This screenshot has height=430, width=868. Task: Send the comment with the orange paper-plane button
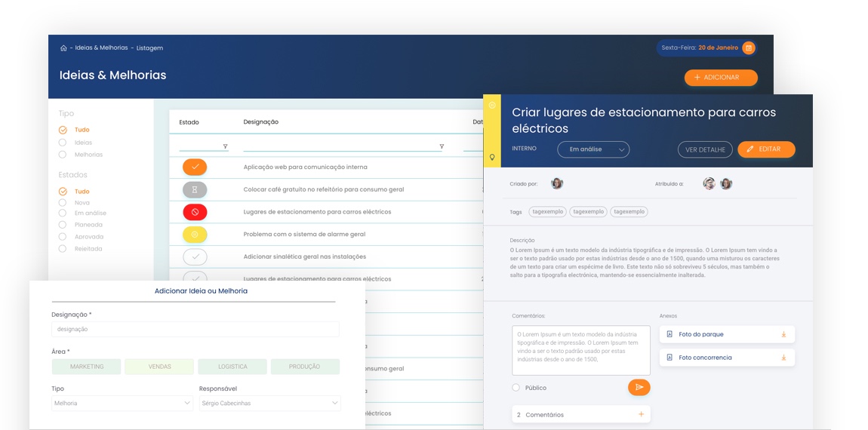[639, 388]
